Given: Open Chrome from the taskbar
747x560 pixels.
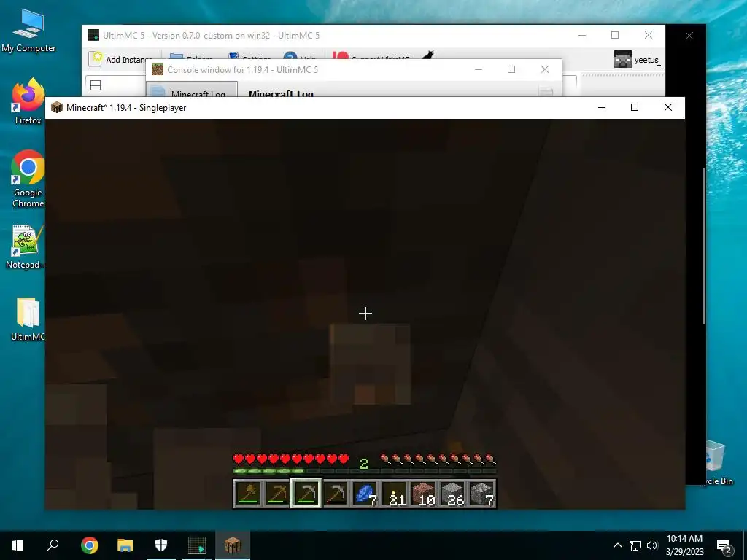Looking at the screenshot, I should tap(89, 545).
